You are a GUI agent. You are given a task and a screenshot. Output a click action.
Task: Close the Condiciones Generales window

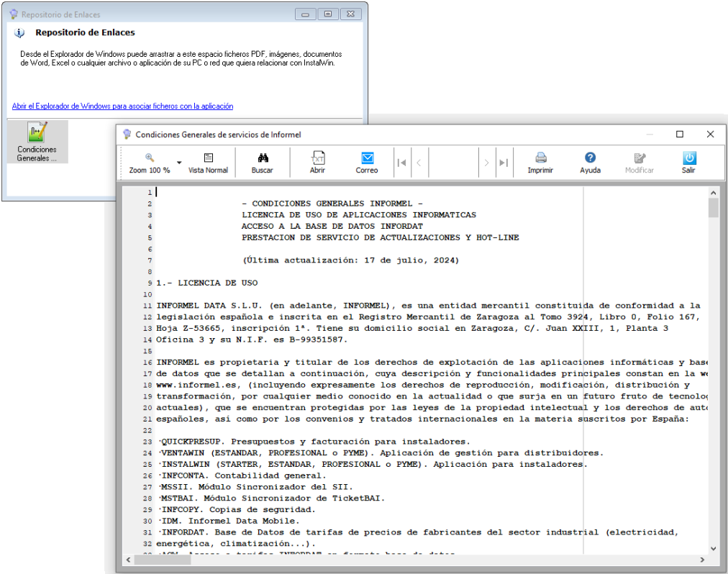(710, 135)
